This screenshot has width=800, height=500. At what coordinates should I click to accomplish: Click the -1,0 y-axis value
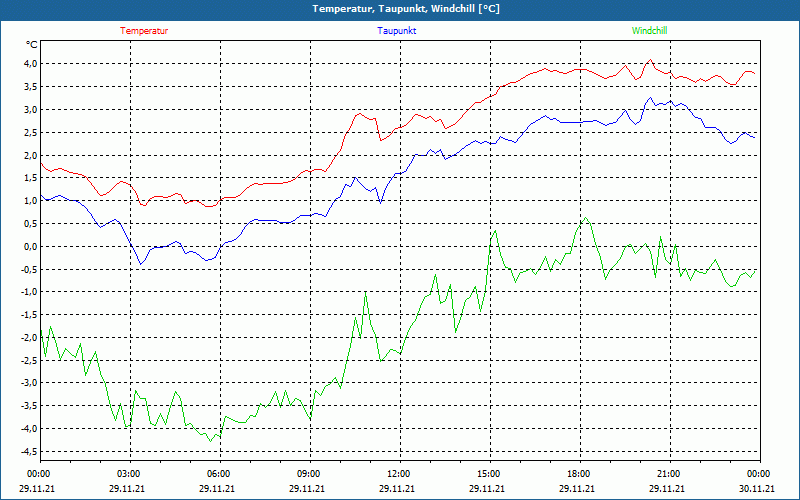coord(29,292)
